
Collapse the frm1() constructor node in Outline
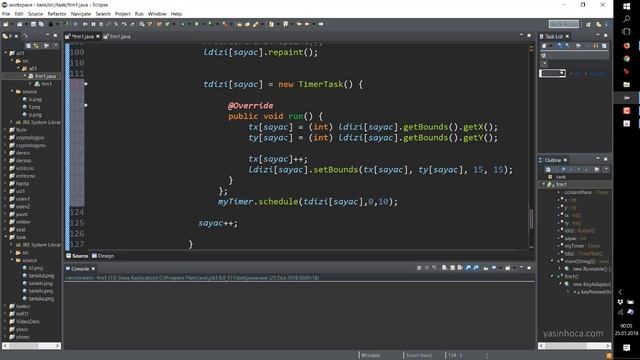552,276
